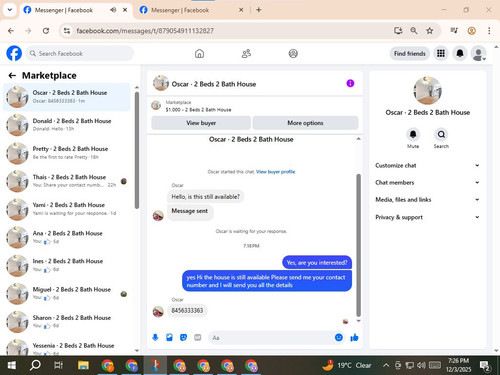Click the 8456333363 message bubble
The width and height of the screenshot is (500, 375).
coord(187,310)
